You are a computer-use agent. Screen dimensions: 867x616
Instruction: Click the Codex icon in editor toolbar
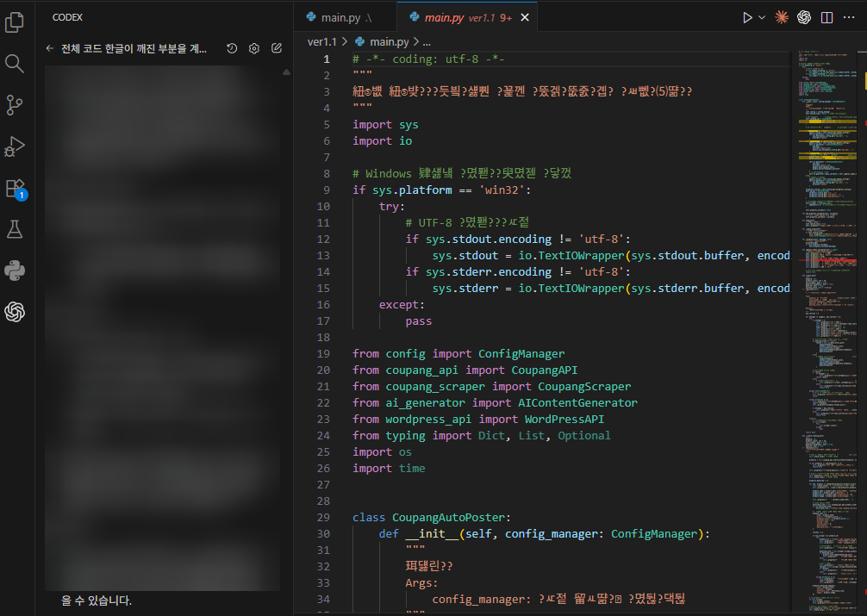coord(804,18)
